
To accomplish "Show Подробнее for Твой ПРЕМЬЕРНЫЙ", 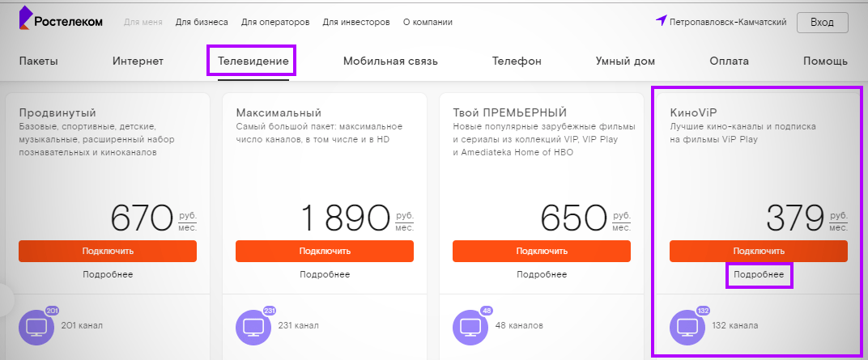I will 542,275.
